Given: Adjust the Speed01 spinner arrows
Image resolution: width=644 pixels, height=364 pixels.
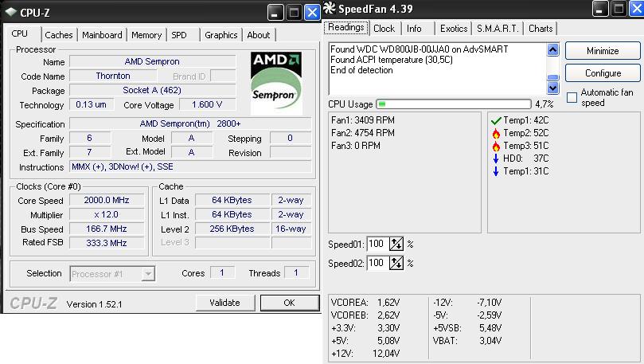Looking at the screenshot, I should click(396, 244).
